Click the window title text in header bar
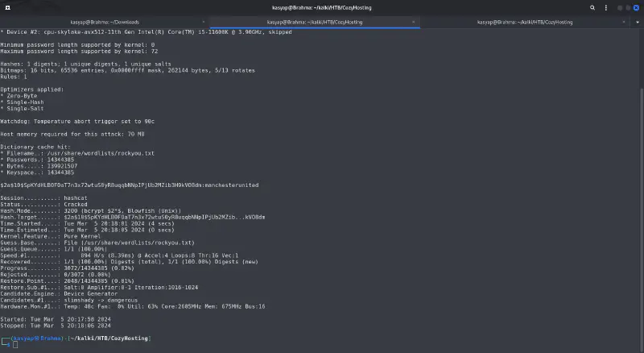The image size is (644, 353). 321,8
